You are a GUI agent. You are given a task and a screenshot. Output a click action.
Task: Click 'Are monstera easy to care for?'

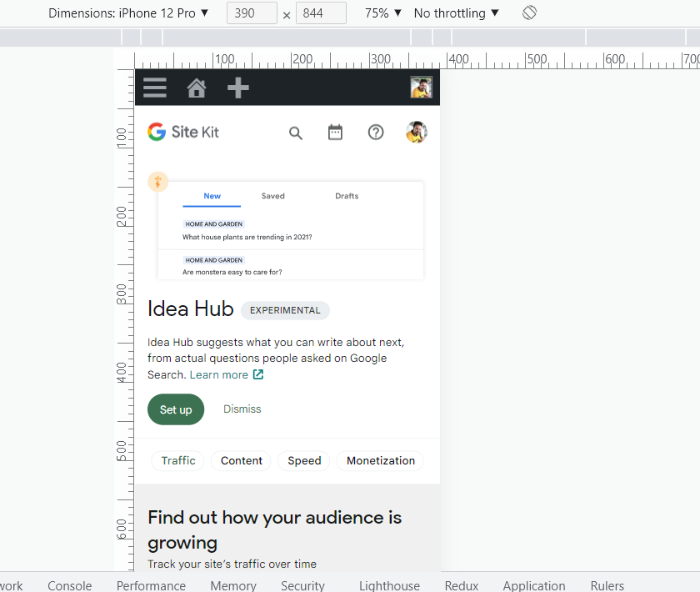[x=232, y=272]
